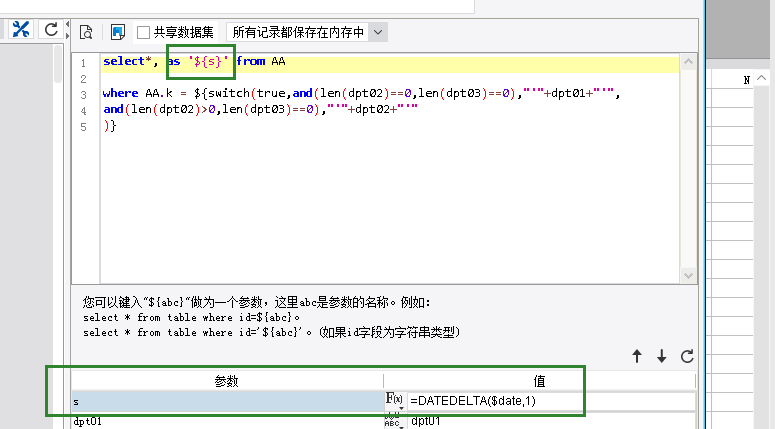
Task: Toggle the 共享数据集 checkbox
Action: coord(143,33)
